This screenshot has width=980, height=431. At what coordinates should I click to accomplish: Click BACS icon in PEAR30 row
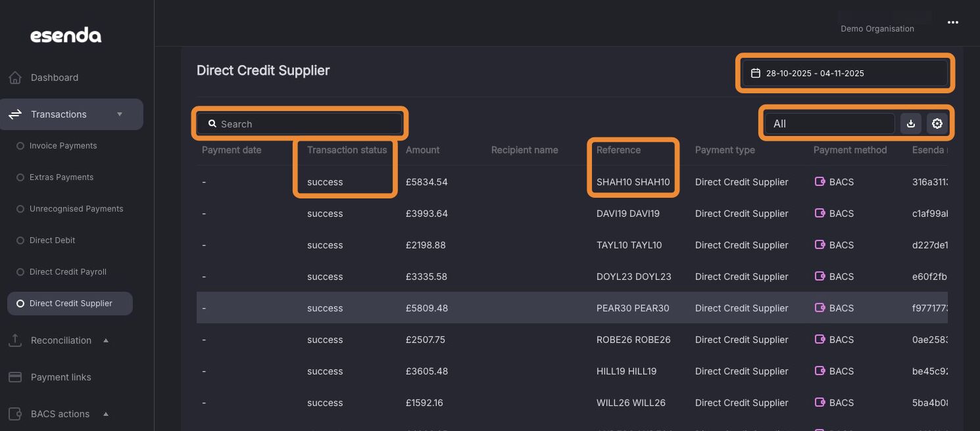[820, 308]
